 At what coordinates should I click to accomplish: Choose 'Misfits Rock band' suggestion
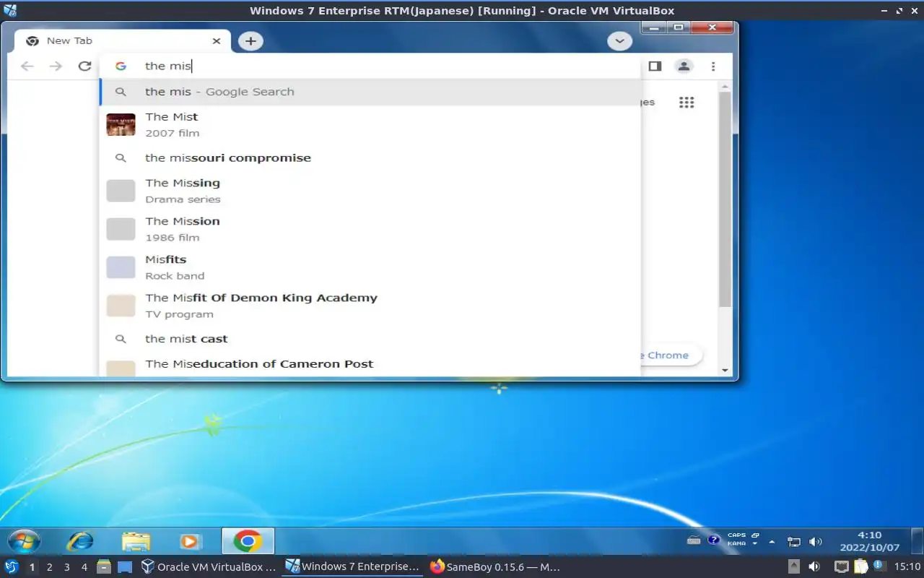click(370, 267)
